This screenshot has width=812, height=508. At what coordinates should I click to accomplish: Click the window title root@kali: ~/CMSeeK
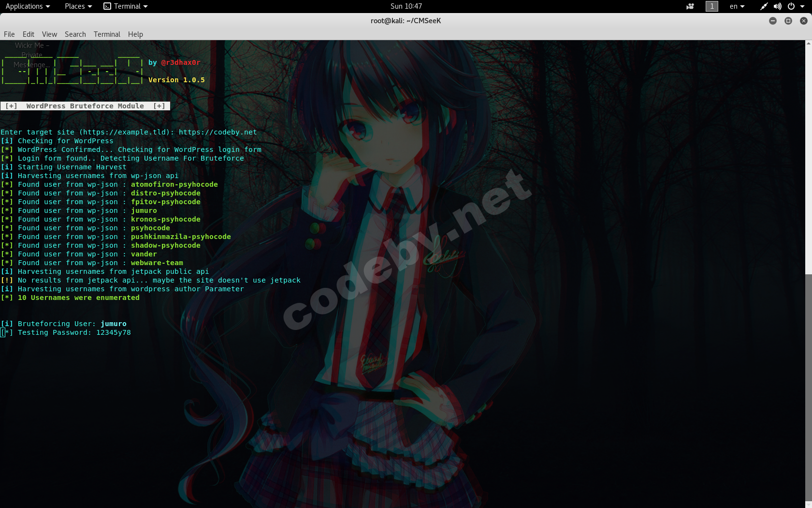(406, 21)
